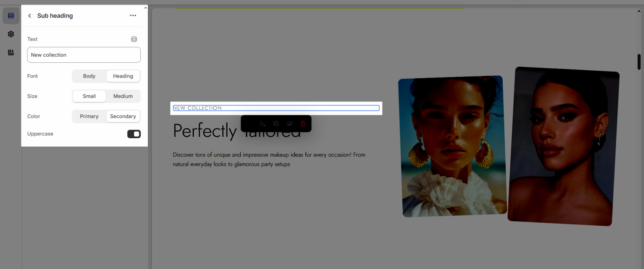The height and width of the screenshot is (269, 644).
Task: Click the preview vertical scrollbar handle
Action: [639, 62]
